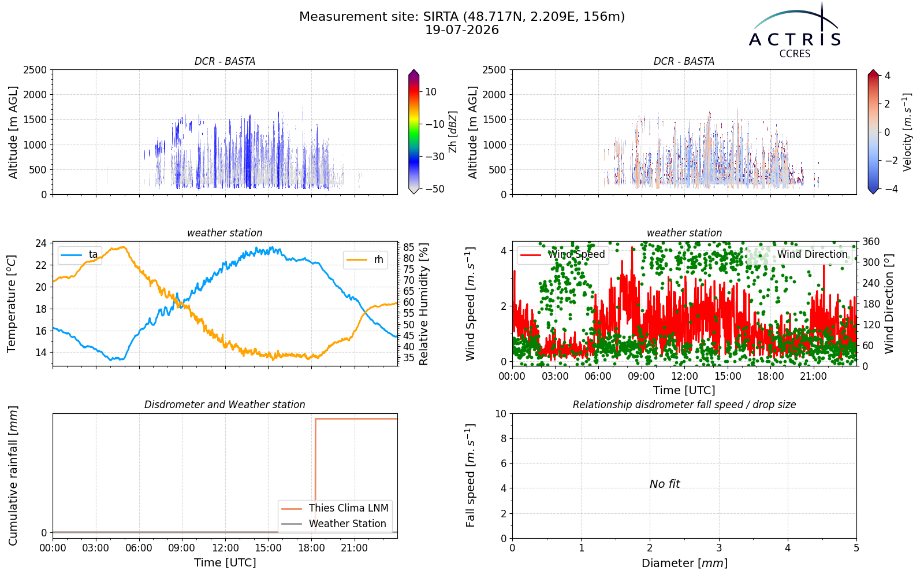This screenshot has height=578, width=924.
Task: Click the "Cumulative rainfall [mm]" axis label
Action: pos(13,476)
